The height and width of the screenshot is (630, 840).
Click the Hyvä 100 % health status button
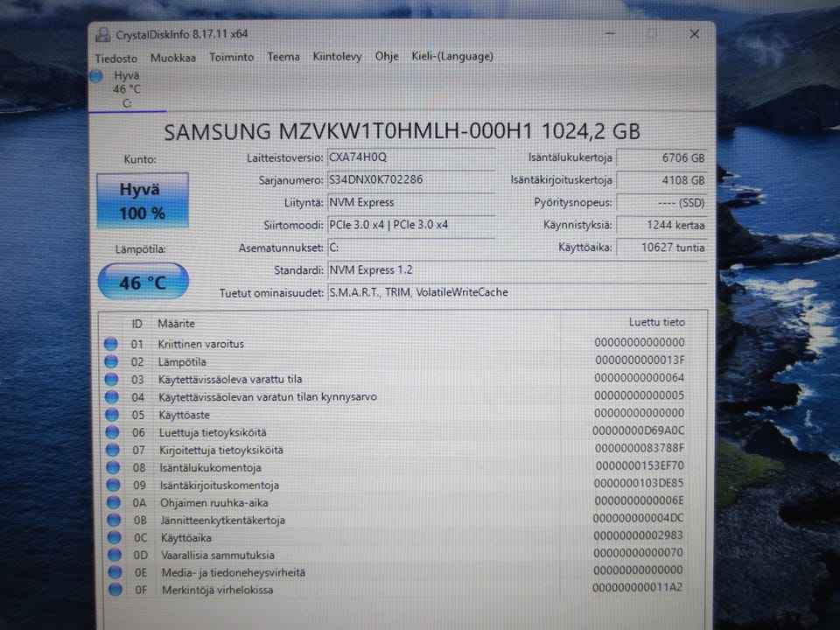coord(143,200)
